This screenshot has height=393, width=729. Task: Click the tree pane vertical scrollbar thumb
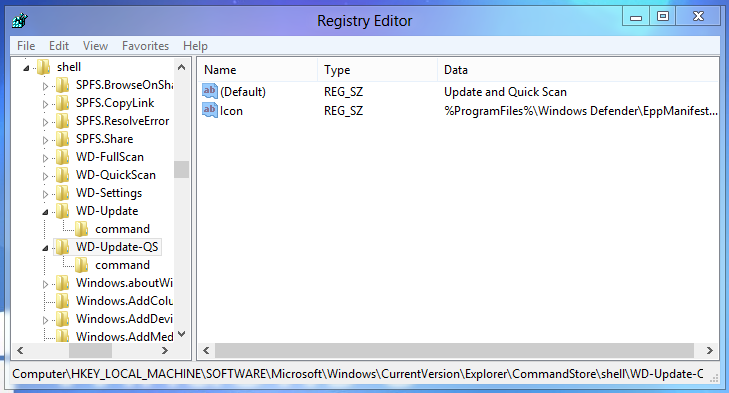182,169
